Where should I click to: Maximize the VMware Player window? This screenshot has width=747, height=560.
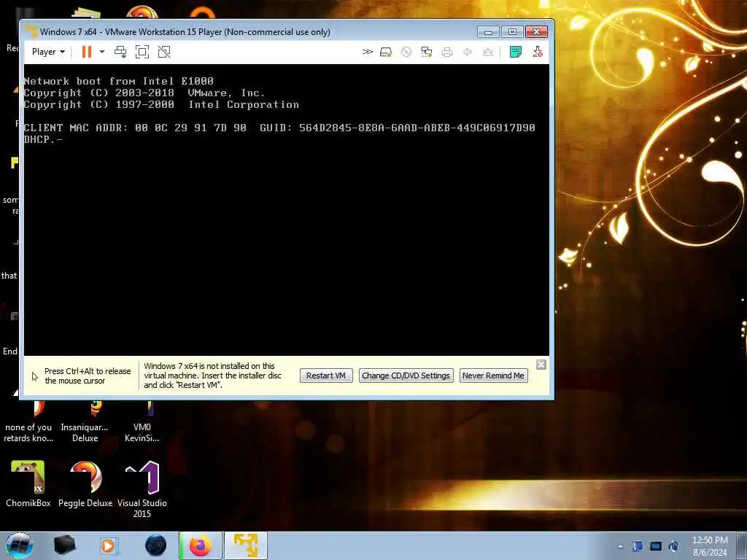tap(512, 32)
